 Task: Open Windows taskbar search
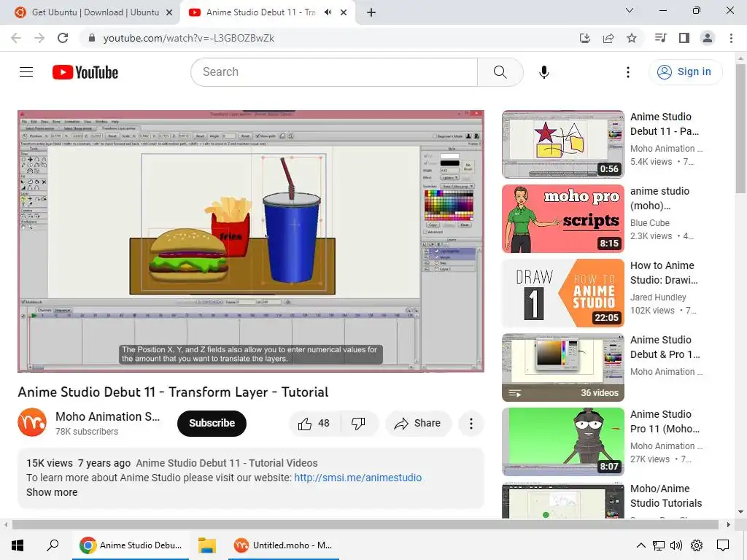click(x=53, y=545)
